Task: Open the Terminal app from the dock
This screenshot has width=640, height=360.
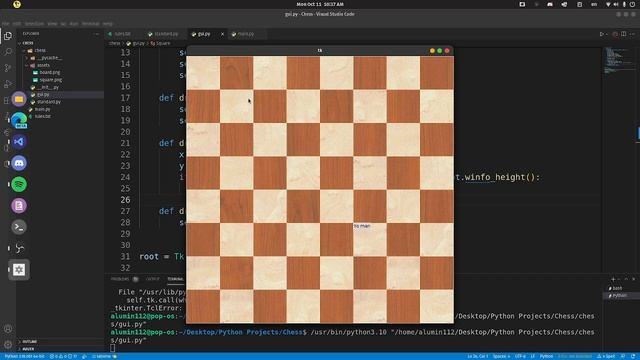Action: (19, 227)
